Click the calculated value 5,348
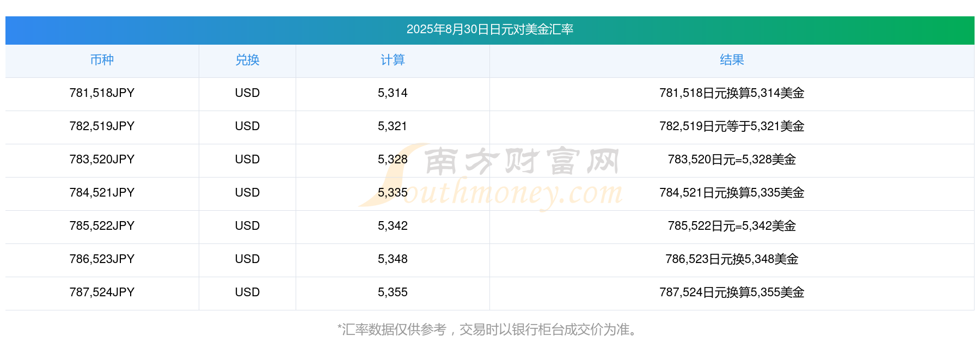This screenshot has width=980, height=354. (393, 259)
